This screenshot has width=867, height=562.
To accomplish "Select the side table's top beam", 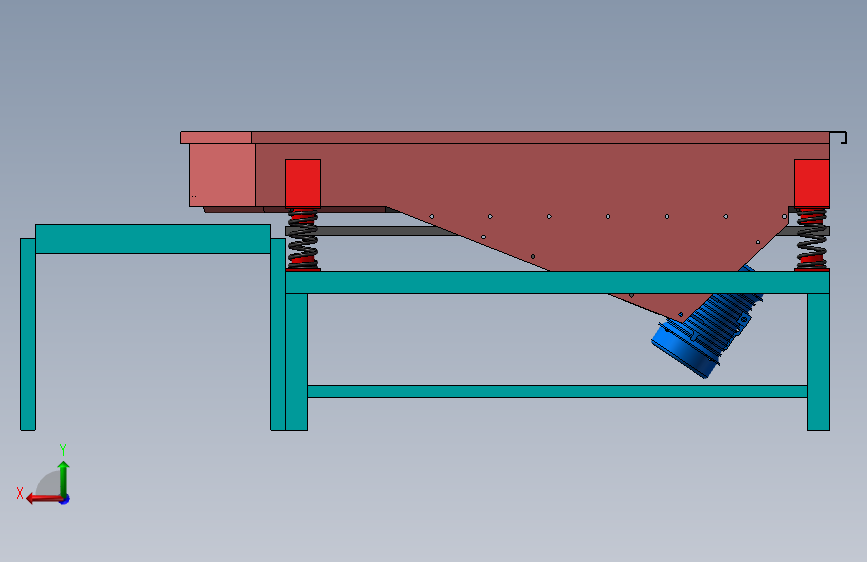I will 153,239.
